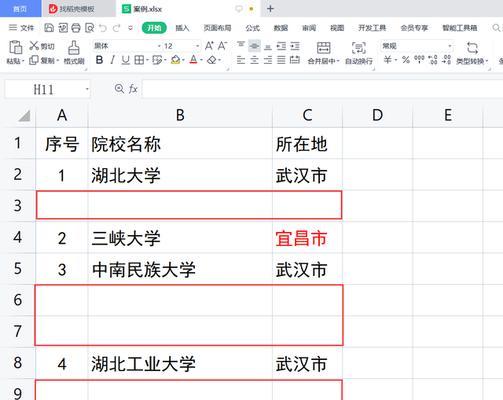This screenshot has height=400, width=503.
Task: Click the increase decimal places icon
Action: coord(433,60)
